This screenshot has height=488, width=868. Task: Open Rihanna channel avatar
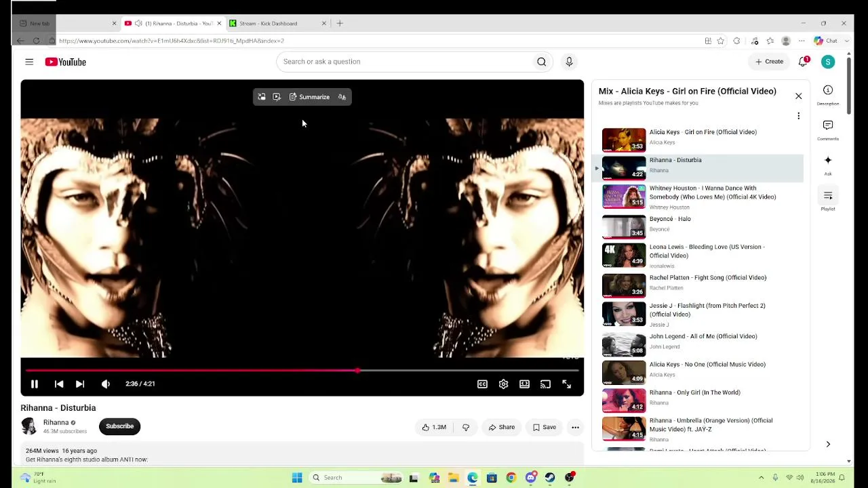click(x=29, y=426)
